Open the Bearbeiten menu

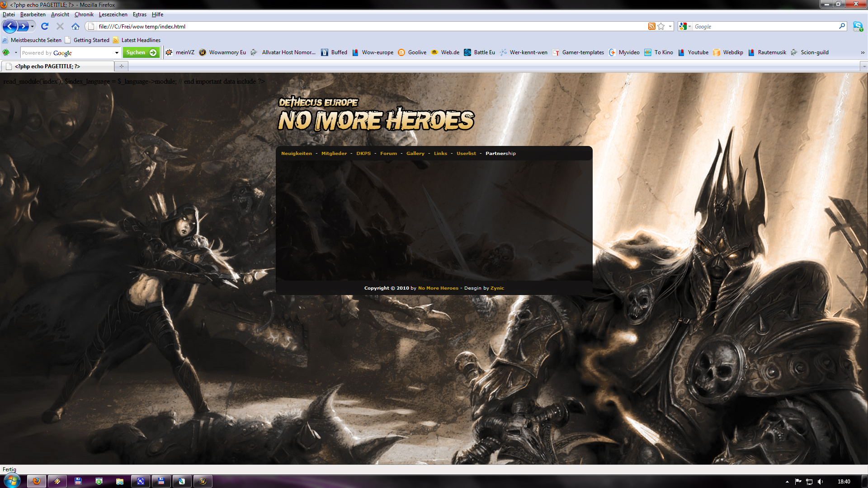pos(33,14)
